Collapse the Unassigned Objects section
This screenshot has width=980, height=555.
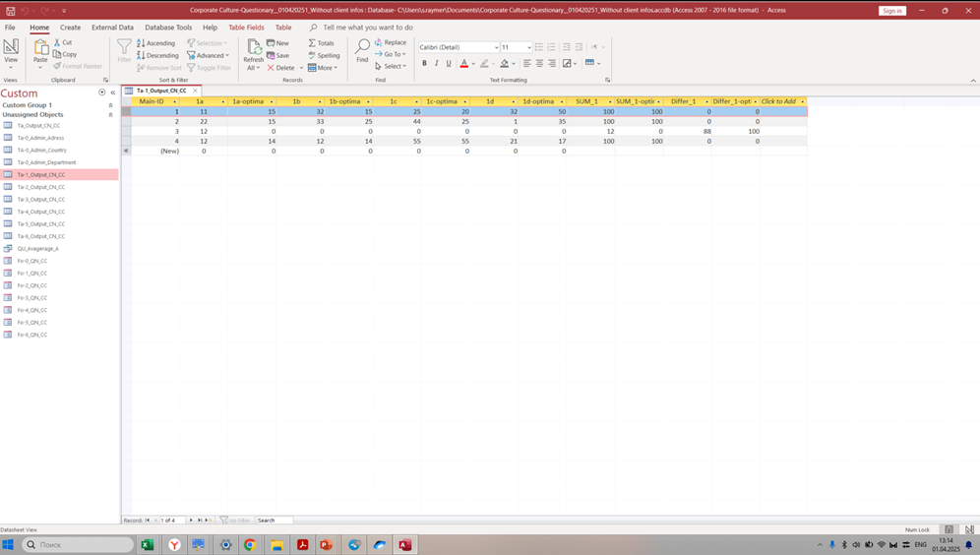coord(110,115)
